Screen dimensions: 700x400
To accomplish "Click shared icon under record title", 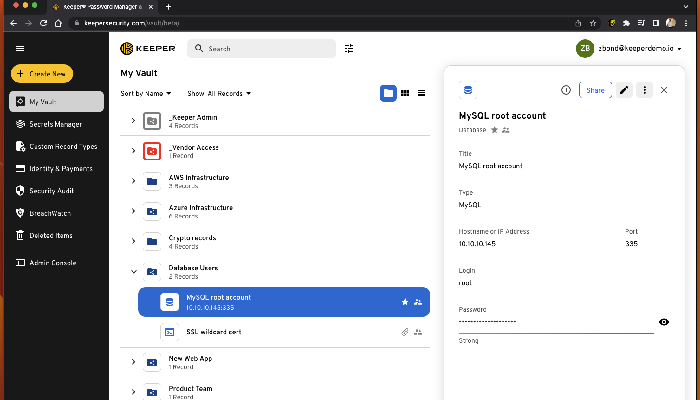I will 506,130.
